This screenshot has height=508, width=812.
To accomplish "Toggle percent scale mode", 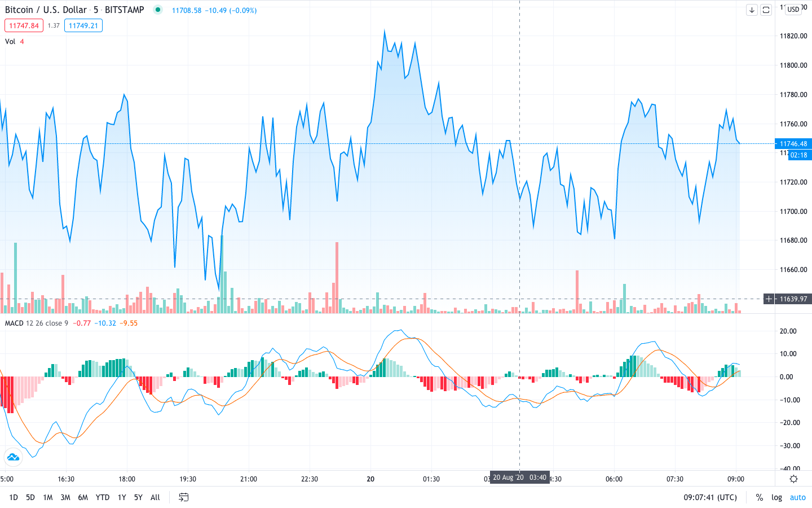I will pyautogui.click(x=760, y=497).
